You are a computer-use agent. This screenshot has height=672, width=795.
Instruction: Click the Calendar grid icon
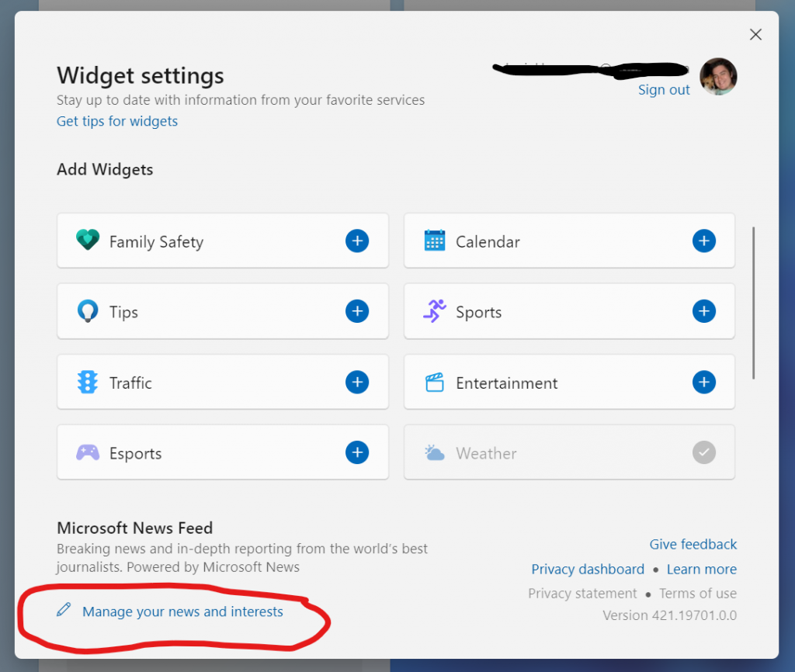[x=435, y=241]
